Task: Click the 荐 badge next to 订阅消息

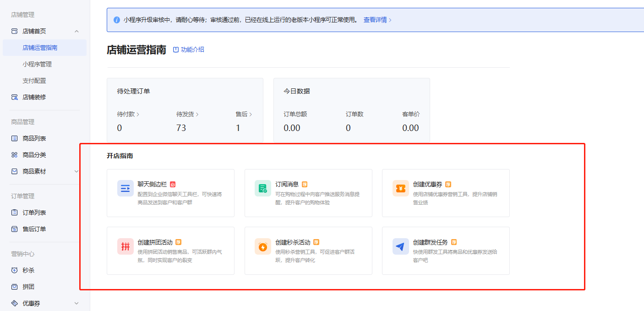Action: click(x=305, y=185)
